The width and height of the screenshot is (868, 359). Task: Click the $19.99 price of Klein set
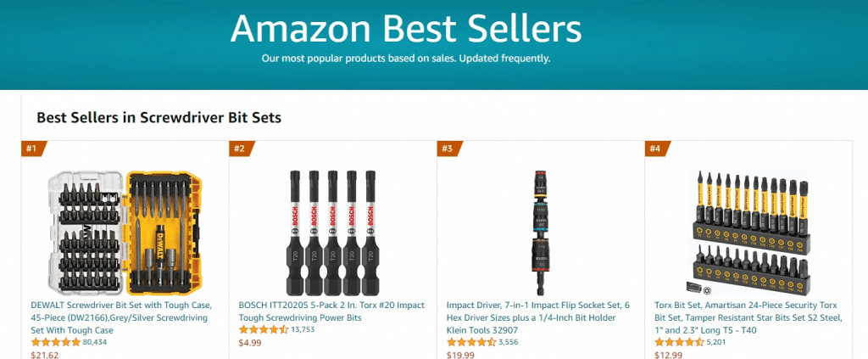(x=459, y=354)
